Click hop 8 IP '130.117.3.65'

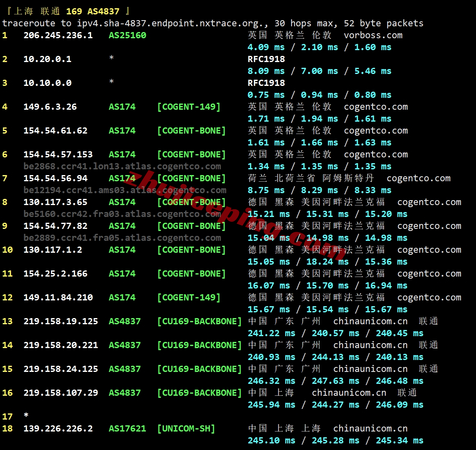click(55, 202)
